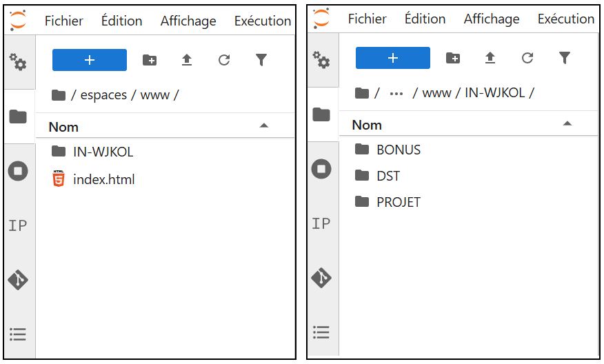Screen dimensions: 604x364
Task: Click the new folder icon in the IN-WJKOL browser
Action: coord(453,58)
